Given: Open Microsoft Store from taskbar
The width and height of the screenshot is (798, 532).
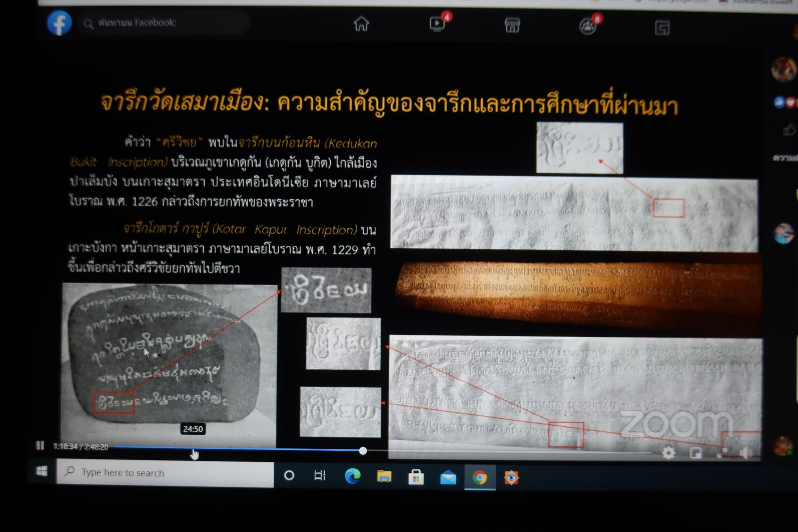Looking at the screenshot, I should [416, 477].
